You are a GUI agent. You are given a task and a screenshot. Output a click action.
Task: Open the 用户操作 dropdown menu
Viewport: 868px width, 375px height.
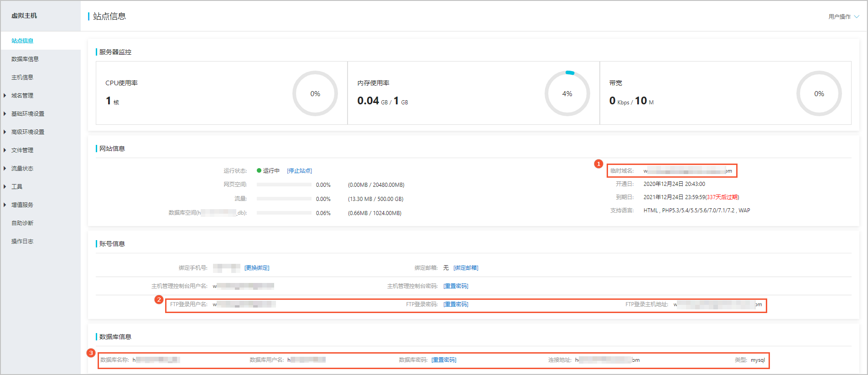844,16
